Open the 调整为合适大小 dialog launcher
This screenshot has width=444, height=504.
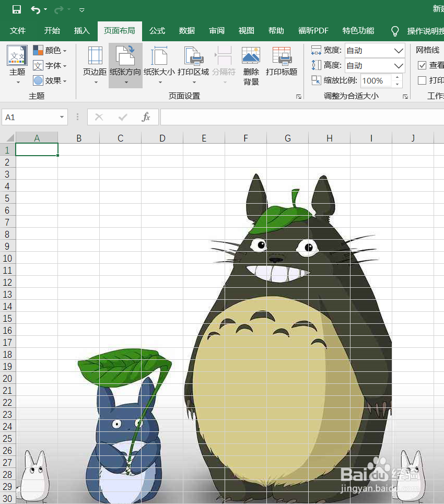(x=405, y=97)
